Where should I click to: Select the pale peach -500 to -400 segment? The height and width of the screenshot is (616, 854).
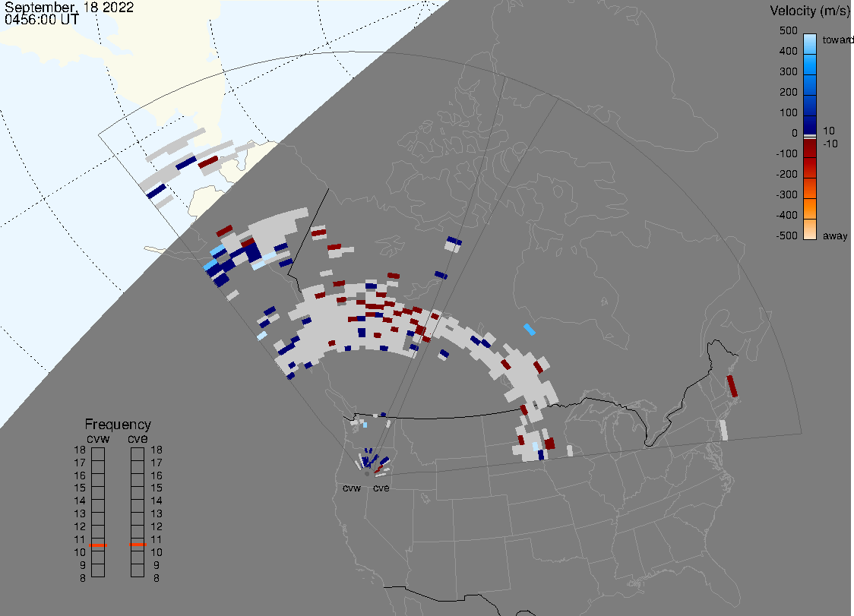click(x=810, y=229)
